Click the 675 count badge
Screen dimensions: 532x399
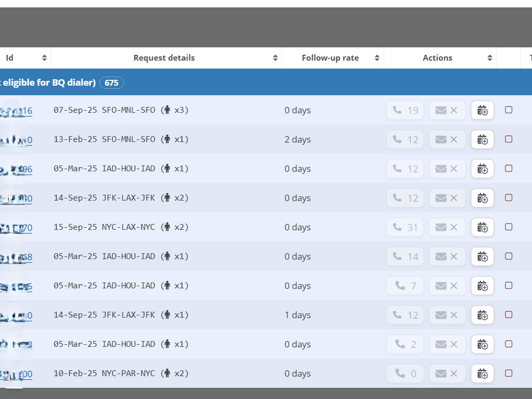point(112,83)
